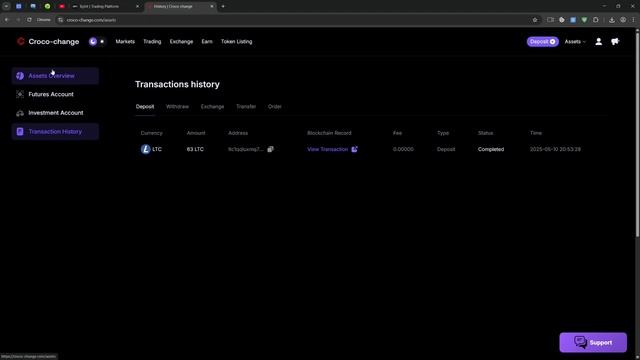Select Transaction History in sidebar
This screenshot has width=640, height=360.
(55, 131)
